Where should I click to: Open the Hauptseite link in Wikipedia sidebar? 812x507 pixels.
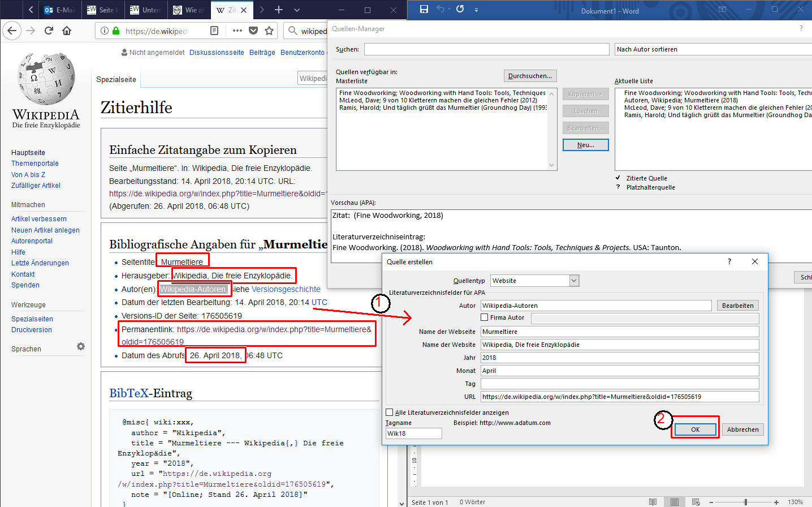(28, 153)
